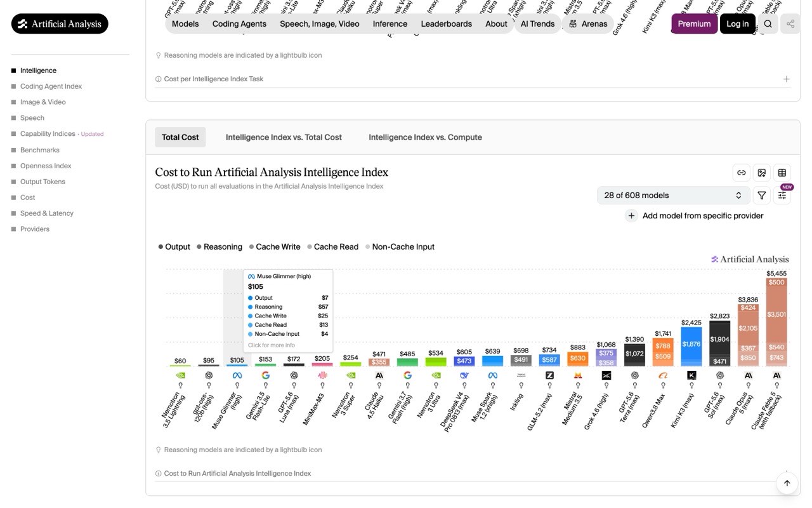This screenshot has height=508, width=812.
Task: Click the Premium button
Action: coord(694,24)
